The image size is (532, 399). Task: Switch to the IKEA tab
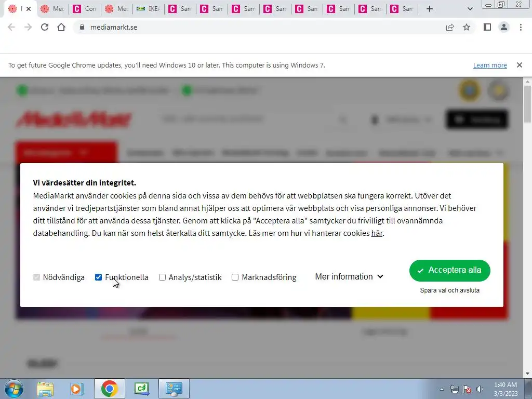[148, 9]
